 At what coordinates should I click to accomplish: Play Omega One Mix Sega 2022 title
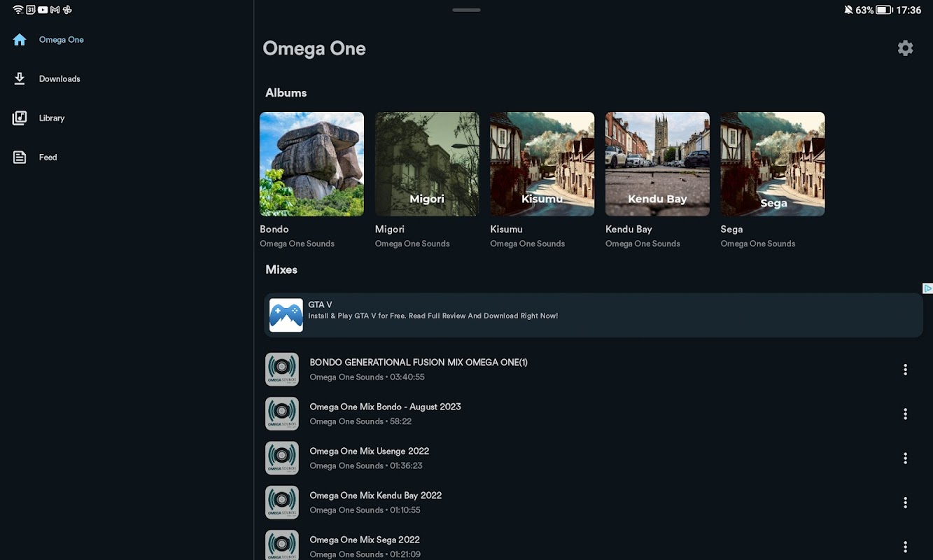click(365, 540)
